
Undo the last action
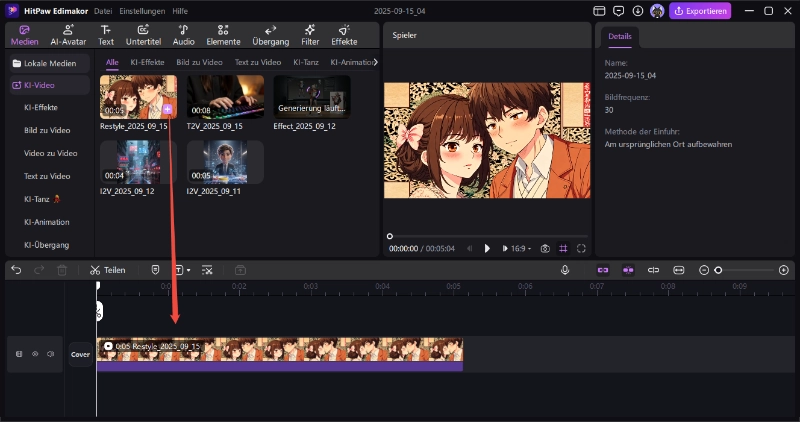click(16, 270)
